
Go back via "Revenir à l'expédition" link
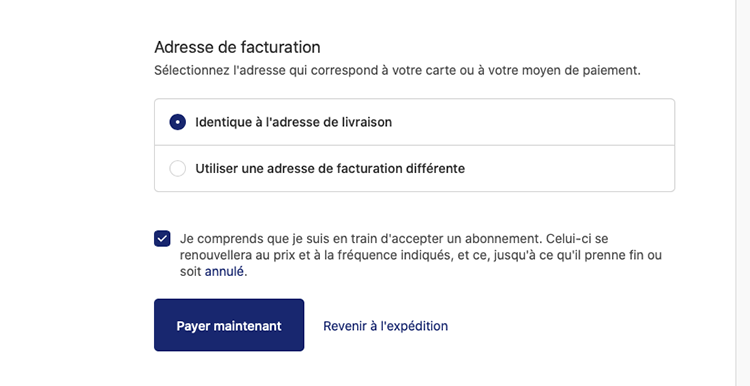(386, 326)
